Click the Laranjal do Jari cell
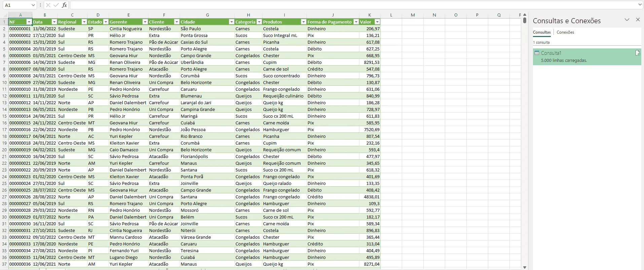This screenshot has width=644, height=270. (x=207, y=103)
